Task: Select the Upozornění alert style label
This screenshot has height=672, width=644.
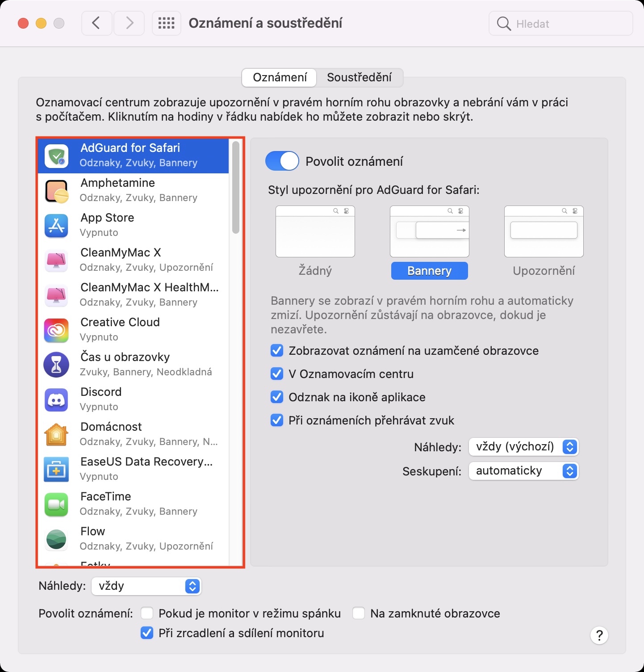Action: [x=544, y=271]
